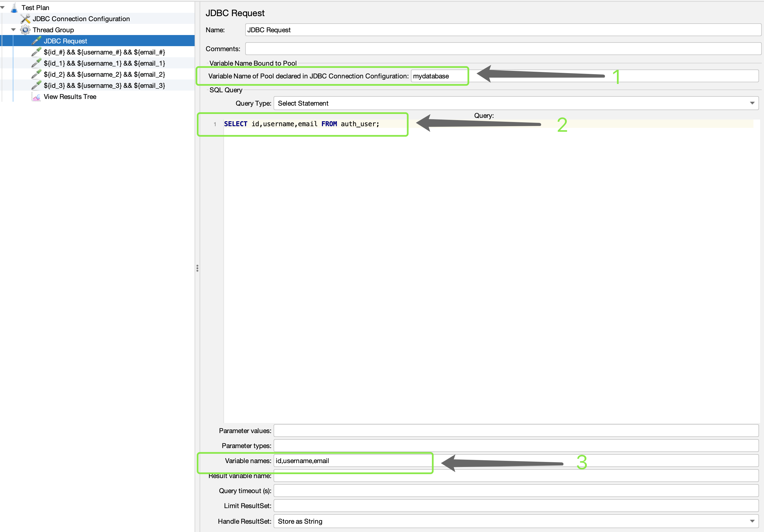
Task: Click the Limit ResultSet field
Action: coord(516,506)
